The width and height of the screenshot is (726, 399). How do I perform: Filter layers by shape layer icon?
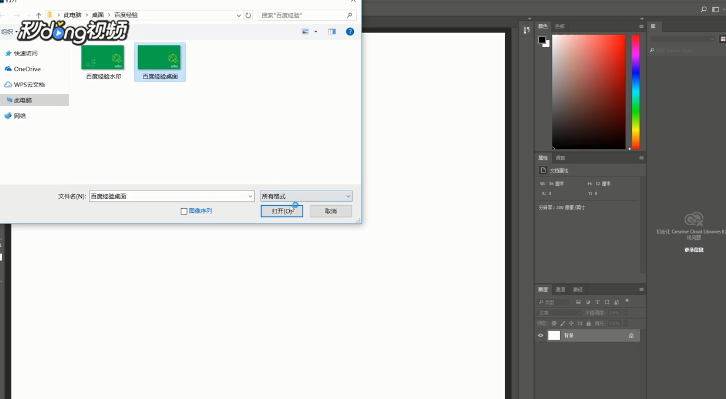point(607,302)
